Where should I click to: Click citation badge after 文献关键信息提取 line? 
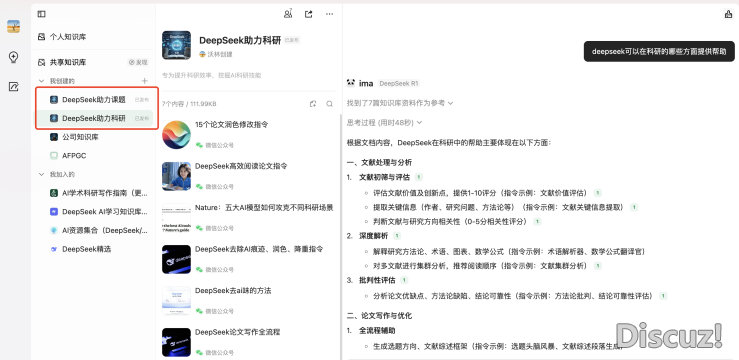(633, 207)
